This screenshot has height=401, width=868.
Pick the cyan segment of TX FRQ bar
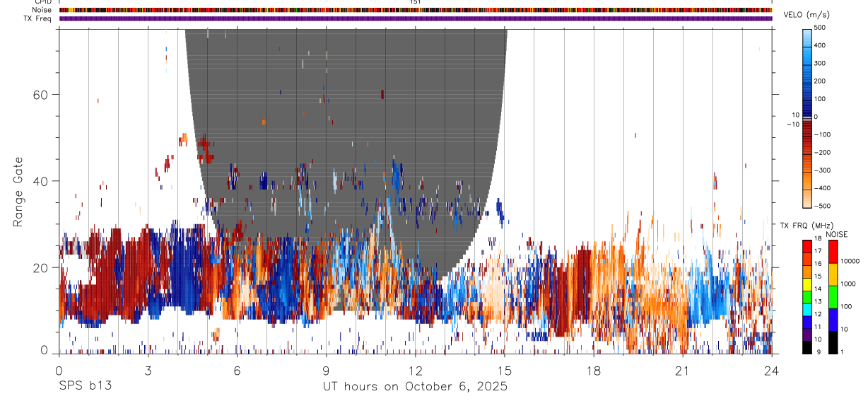click(x=807, y=310)
